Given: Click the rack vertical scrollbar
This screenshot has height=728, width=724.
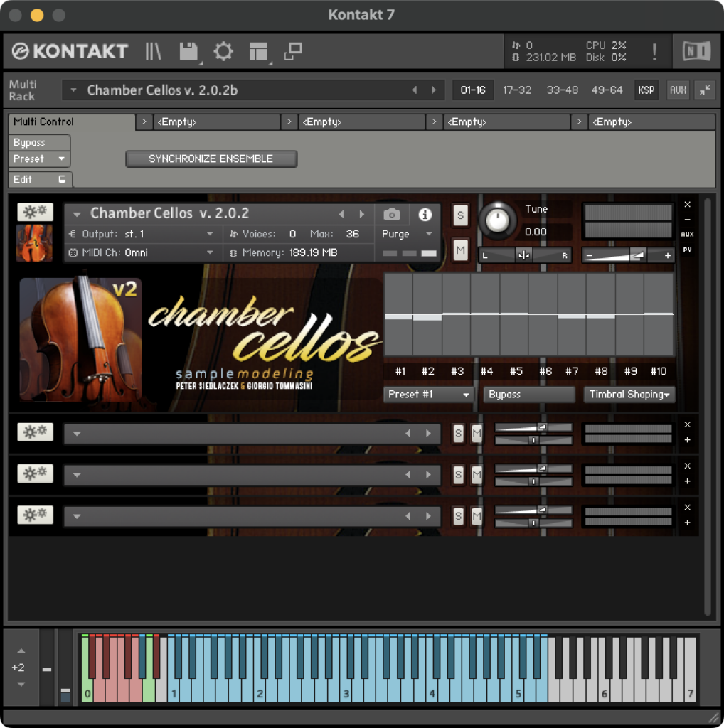Looking at the screenshot, I should click(707, 407).
